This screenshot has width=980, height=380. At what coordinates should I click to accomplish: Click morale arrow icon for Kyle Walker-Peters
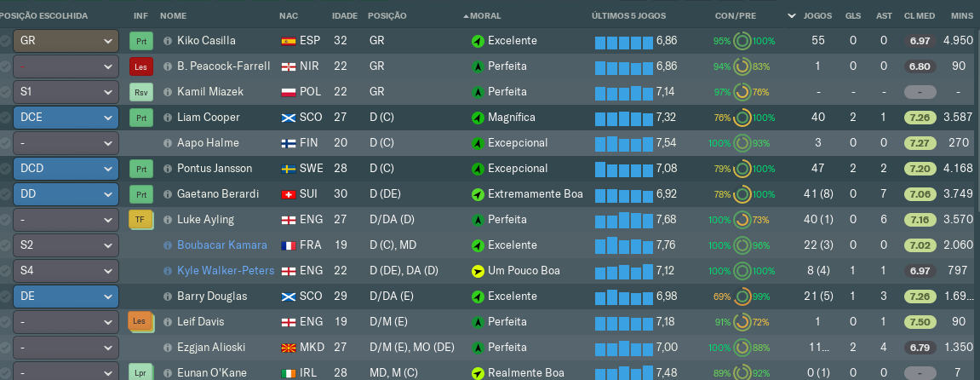(x=478, y=271)
